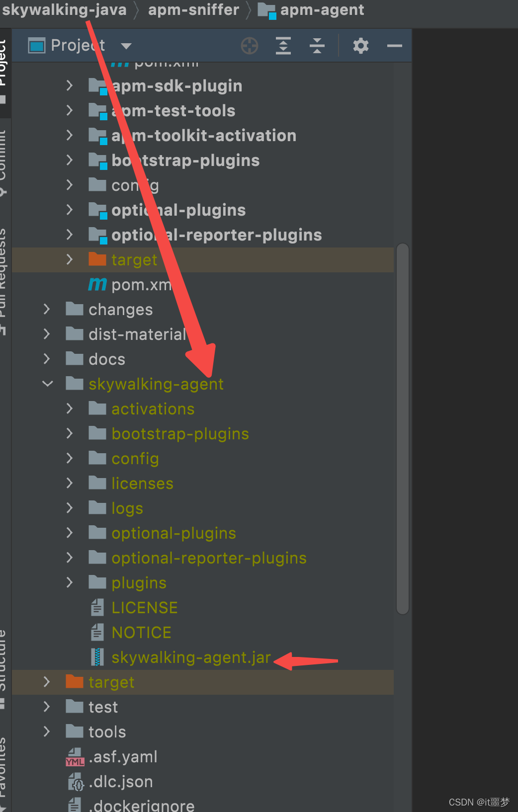The height and width of the screenshot is (812, 518).
Task: Expand the orange target folder above pom.xml
Action: pyautogui.click(x=70, y=259)
